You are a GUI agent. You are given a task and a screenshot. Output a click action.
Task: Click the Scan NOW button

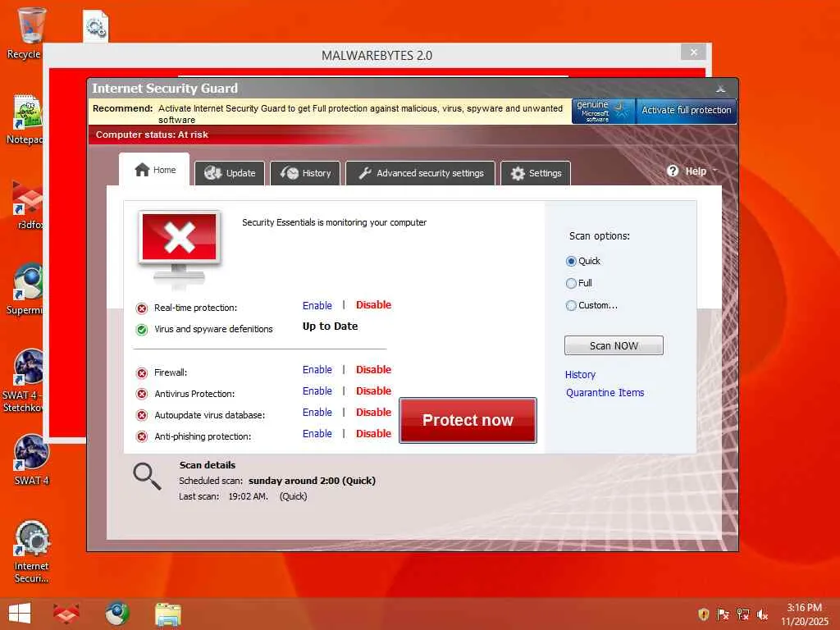(x=614, y=345)
